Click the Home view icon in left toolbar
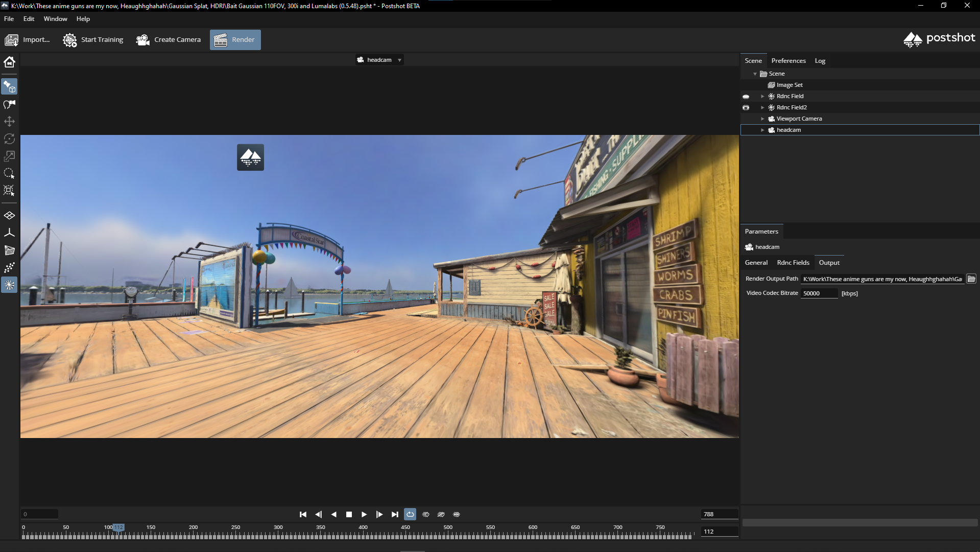The width and height of the screenshot is (980, 552). 9,62
